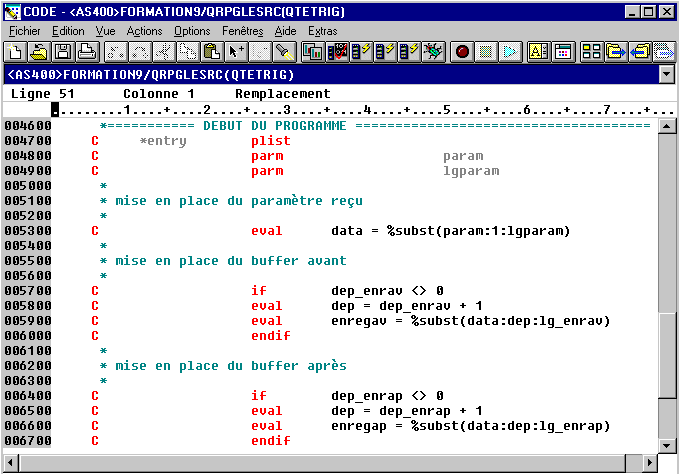Start recording with the red circle icon
This screenshot has height=474, width=679.
[463, 51]
